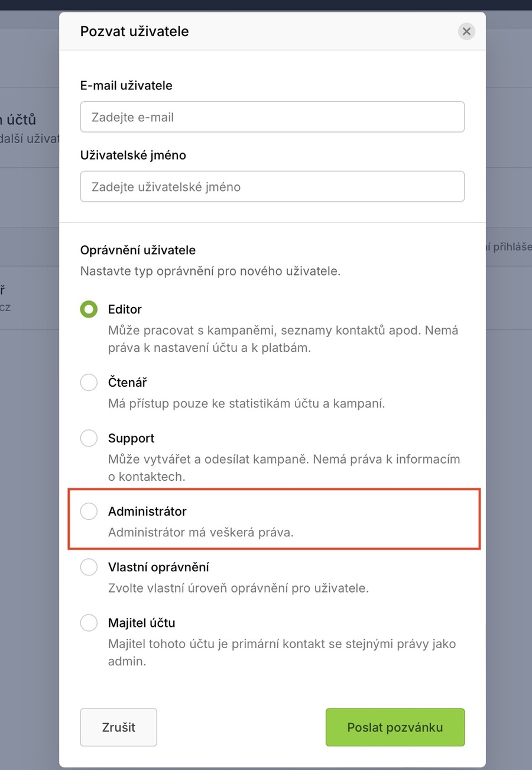Close the Pozvat uživatele dialog
This screenshot has height=770, width=532.
(x=466, y=31)
